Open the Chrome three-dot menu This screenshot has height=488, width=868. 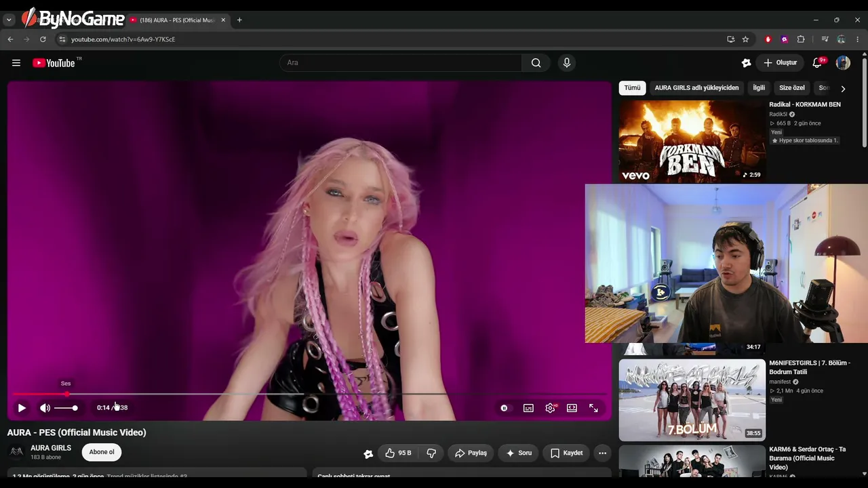(x=857, y=39)
